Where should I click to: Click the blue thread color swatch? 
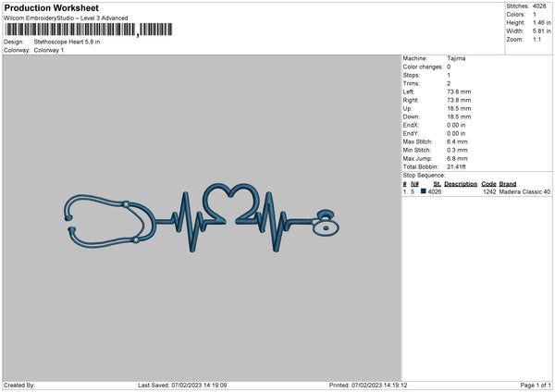click(424, 191)
